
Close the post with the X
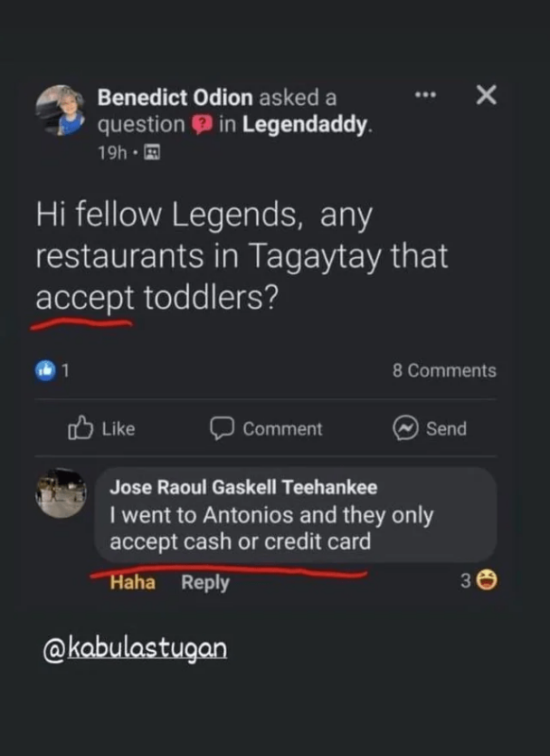click(x=486, y=96)
